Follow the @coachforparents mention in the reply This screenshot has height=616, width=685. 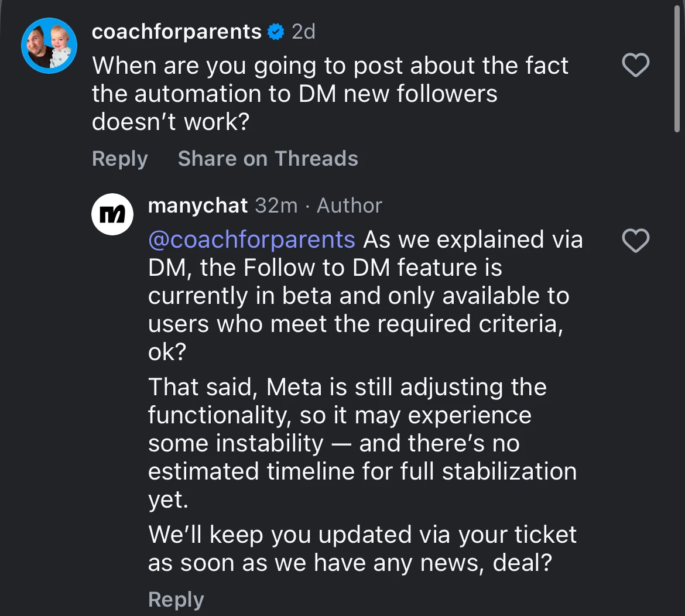coord(252,239)
